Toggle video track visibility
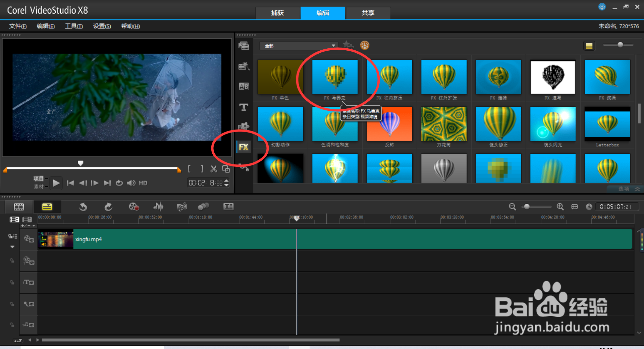Screen dimensions: 644x349 29,239
